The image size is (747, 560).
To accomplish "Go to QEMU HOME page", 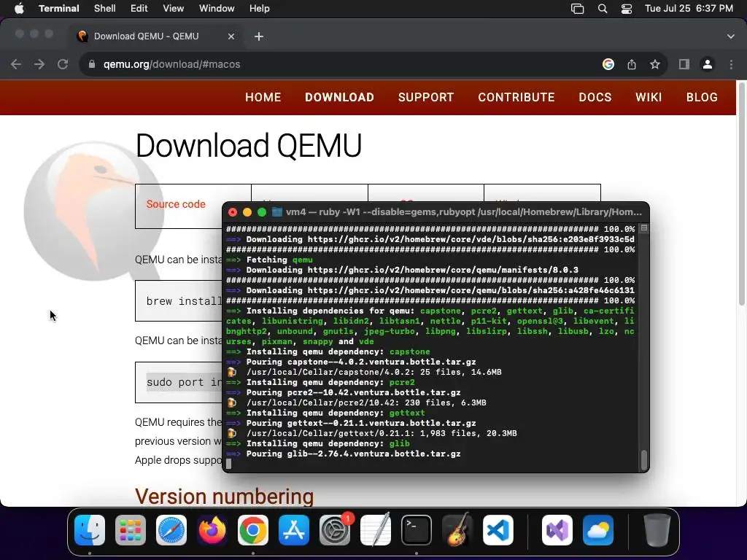I will pyautogui.click(x=263, y=97).
